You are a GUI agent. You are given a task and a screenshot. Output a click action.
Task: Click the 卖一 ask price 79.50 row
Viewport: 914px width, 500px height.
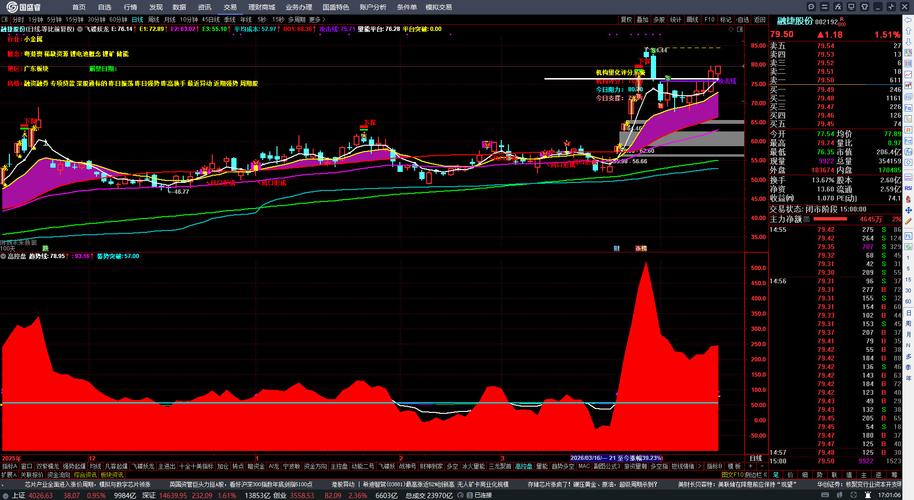tap(835, 80)
